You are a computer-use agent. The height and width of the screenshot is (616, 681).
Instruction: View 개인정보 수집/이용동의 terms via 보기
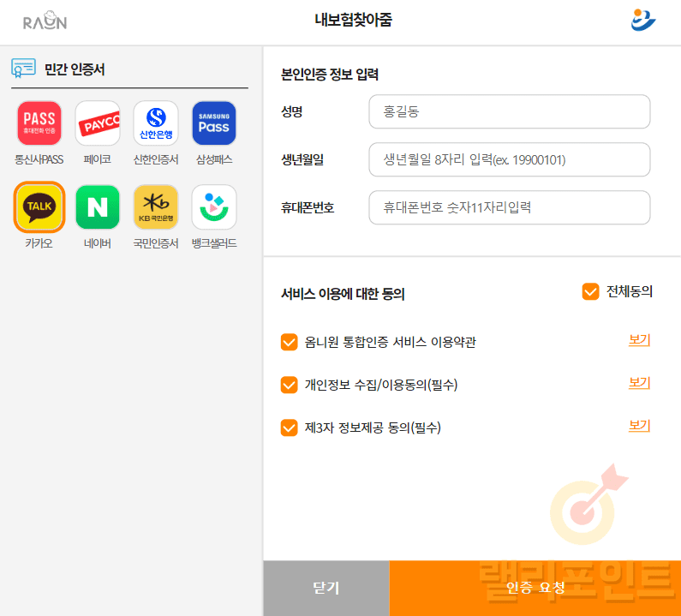[x=639, y=383]
